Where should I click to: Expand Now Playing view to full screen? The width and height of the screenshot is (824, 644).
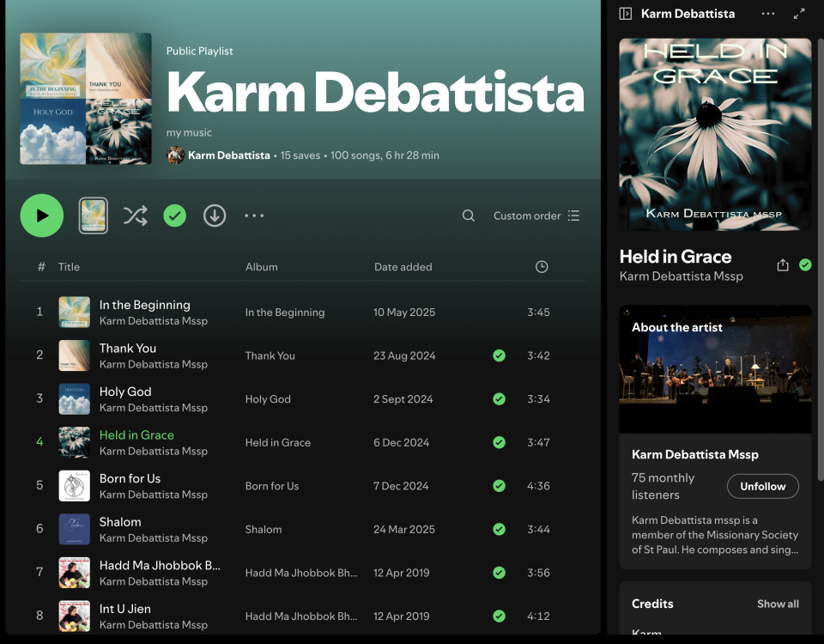click(799, 14)
